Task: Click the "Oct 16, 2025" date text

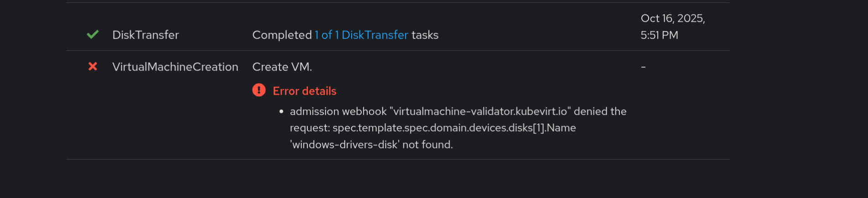Action: click(x=673, y=18)
